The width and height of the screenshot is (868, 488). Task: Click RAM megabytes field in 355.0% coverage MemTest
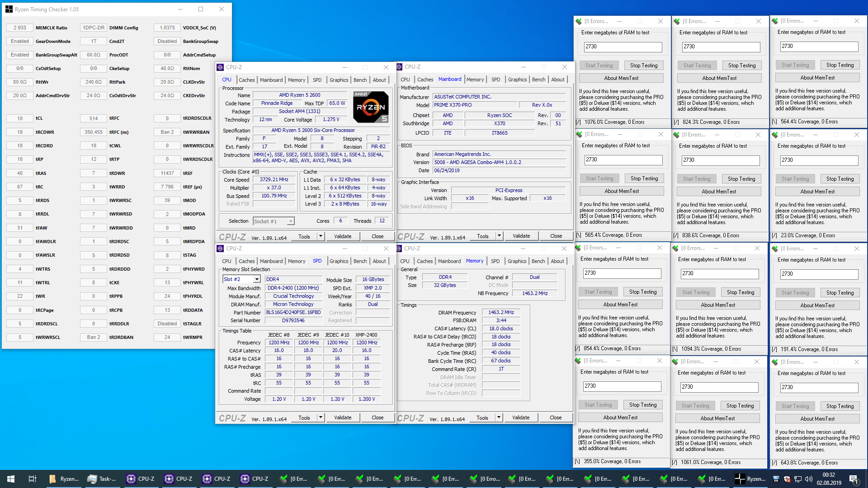coord(622,386)
